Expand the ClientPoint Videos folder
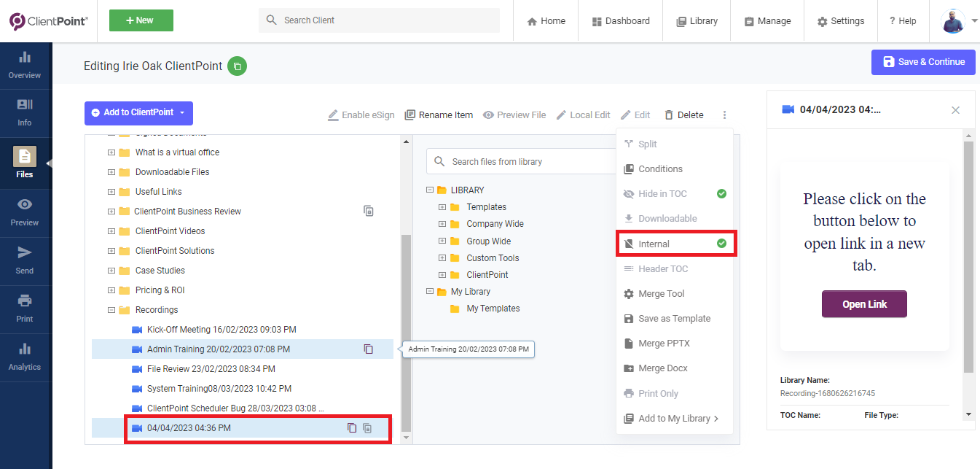The image size is (980, 469). [x=111, y=231]
